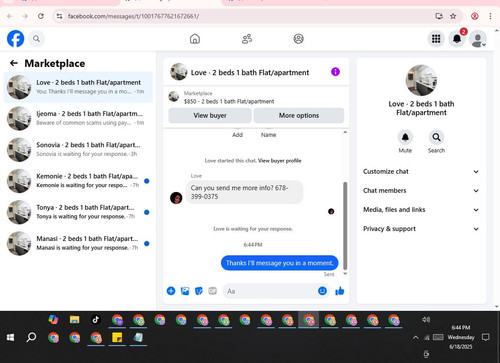
Task: Click the Add option in chat
Action: tap(237, 135)
